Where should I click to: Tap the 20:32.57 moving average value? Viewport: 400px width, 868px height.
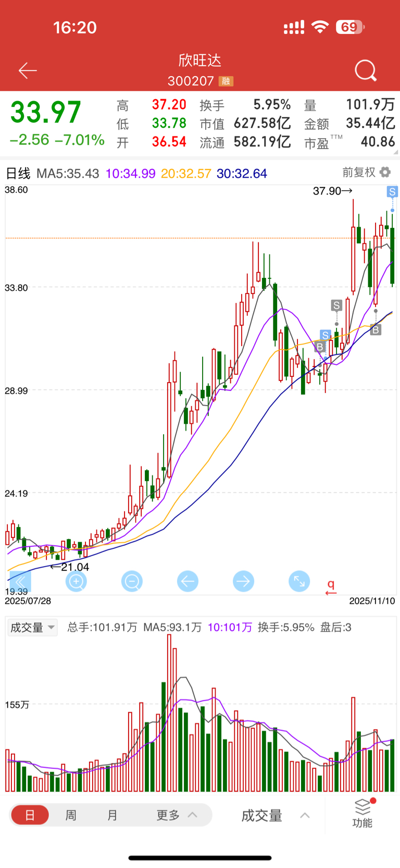pos(186,173)
